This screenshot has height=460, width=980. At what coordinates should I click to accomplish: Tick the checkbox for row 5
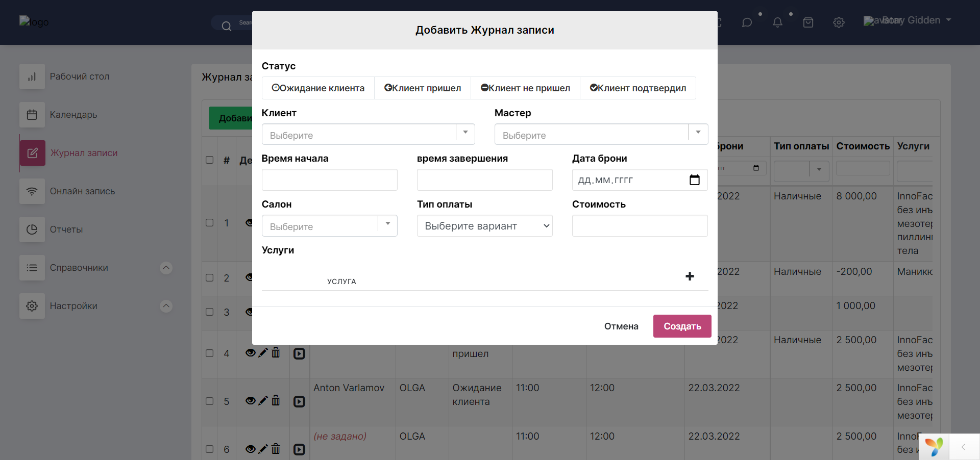209,401
